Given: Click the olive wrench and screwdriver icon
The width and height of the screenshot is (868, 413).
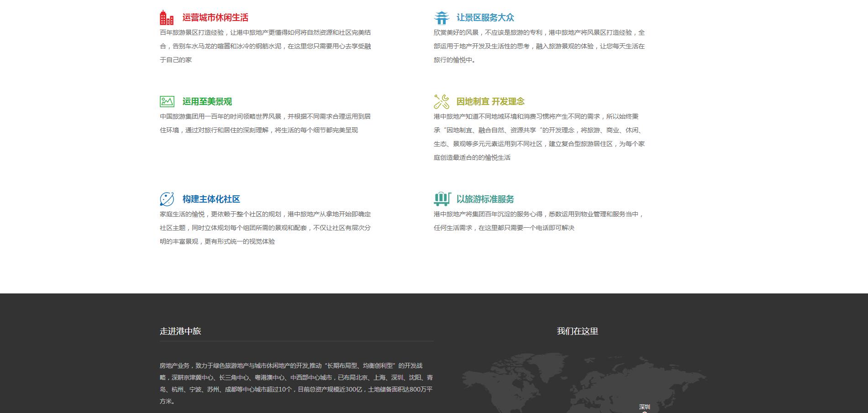Looking at the screenshot, I should pos(441,101).
